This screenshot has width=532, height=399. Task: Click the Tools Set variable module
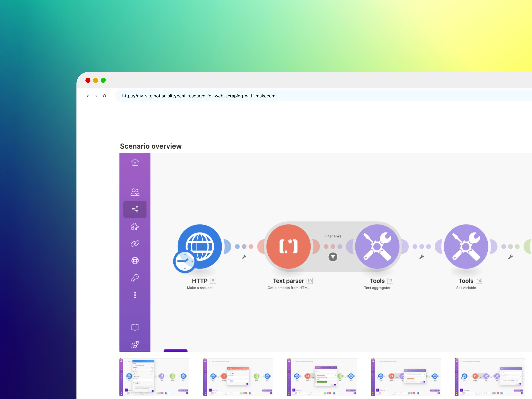pyautogui.click(x=466, y=247)
